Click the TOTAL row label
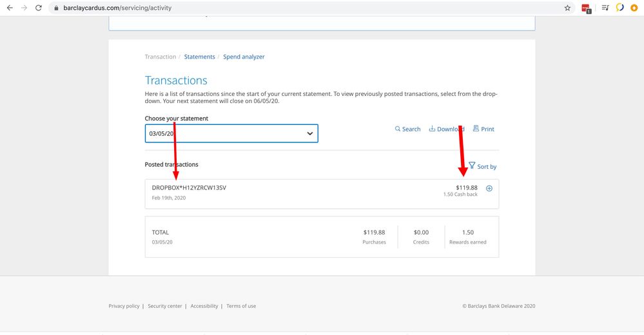The height and width of the screenshot is (335, 644). (160, 233)
